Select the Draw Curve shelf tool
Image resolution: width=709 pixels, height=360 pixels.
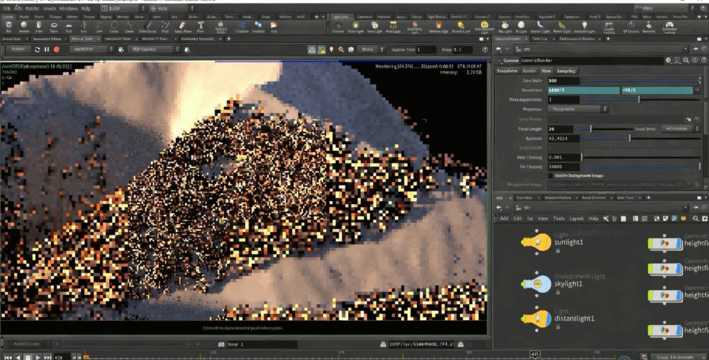(147, 27)
